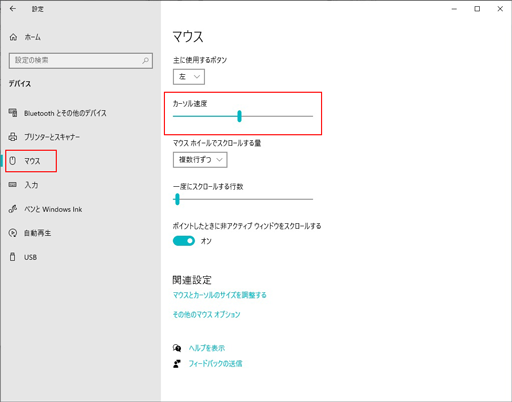This screenshot has width=512, height=402.
Task: Open the 主に使用するボタン dropdown
Action: pyautogui.click(x=189, y=77)
